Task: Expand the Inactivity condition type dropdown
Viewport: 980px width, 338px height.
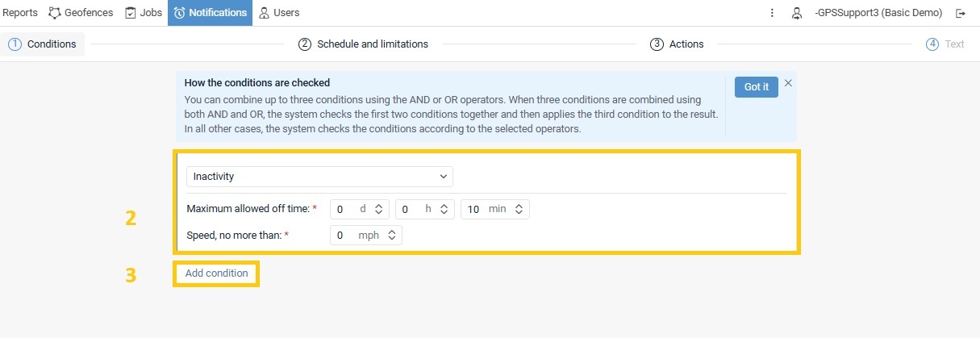Action: [x=319, y=177]
